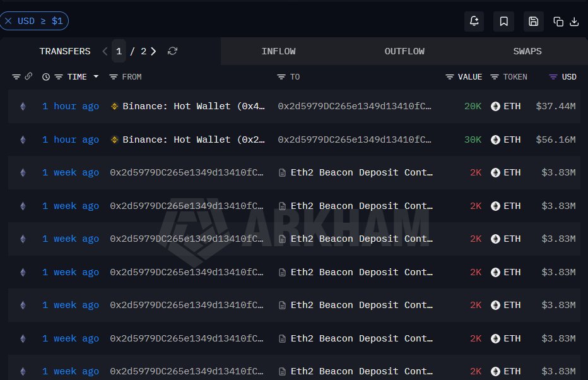Click the page number 1 field
The height and width of the screenshot is (380, 588).
click(x=119, y=51)
